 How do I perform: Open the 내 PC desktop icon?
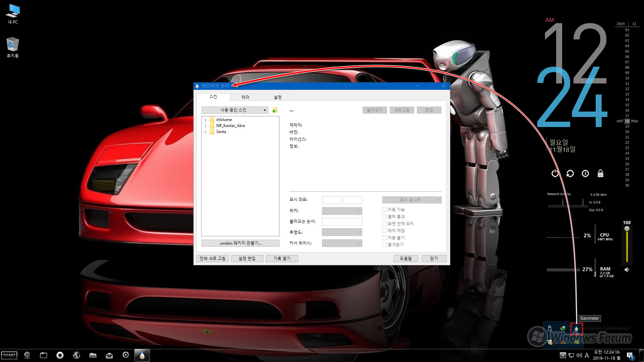tap(13, 14)
